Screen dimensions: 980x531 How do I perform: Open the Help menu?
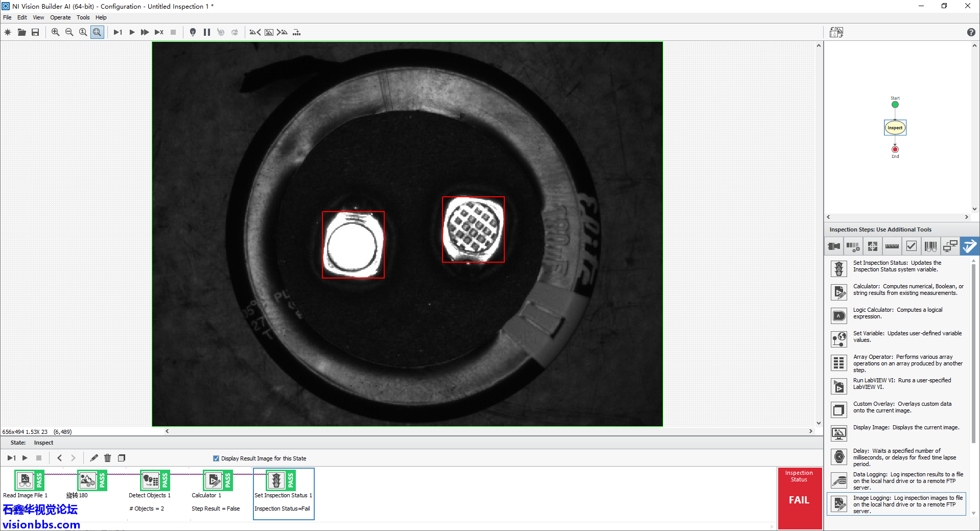coord(101,17)
